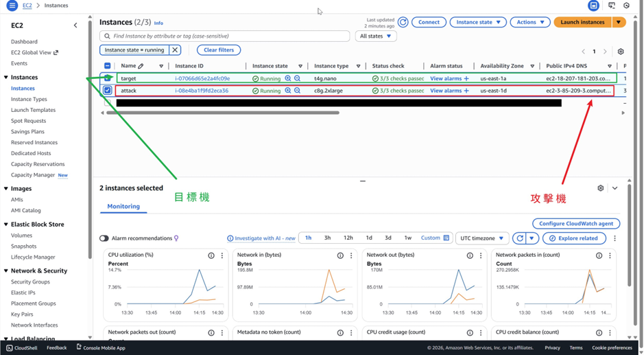Open instance ID link for attack
644x355 pixels.
coord(202,91)
